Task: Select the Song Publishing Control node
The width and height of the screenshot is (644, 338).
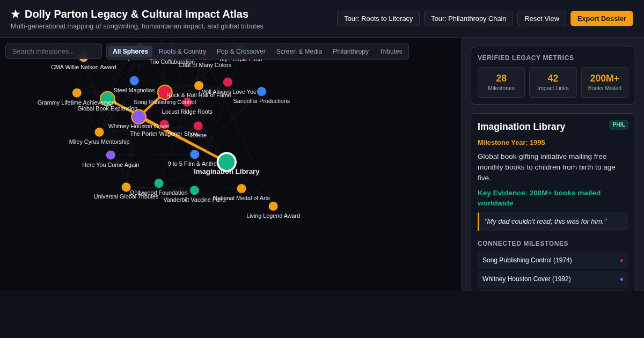Action: tap(165, 92)
